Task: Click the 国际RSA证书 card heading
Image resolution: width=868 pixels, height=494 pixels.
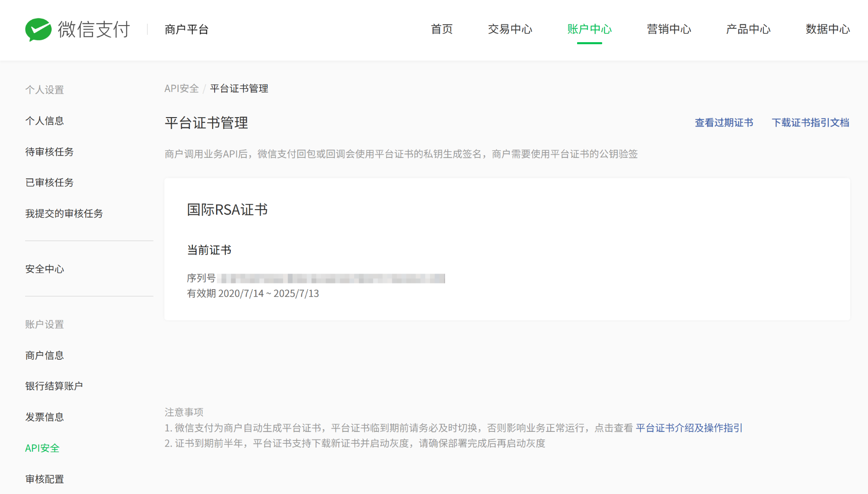Action: pyautogui.click(x=227, y=210)
